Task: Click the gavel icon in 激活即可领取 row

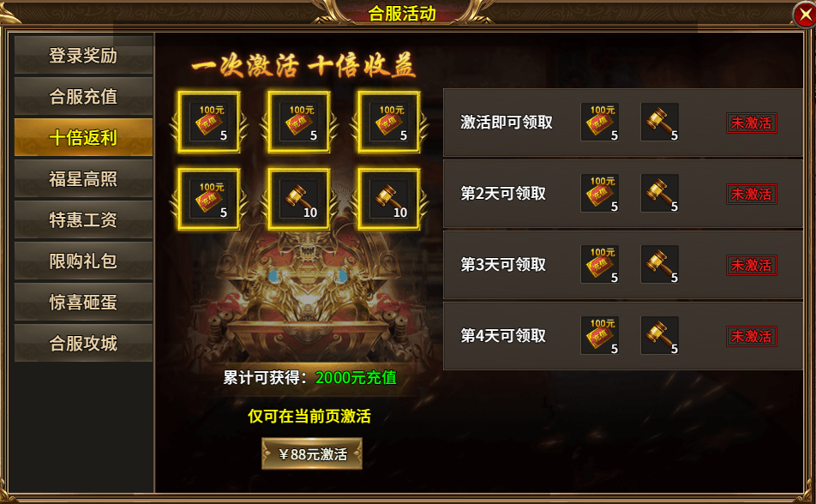Action: point(659,122)
